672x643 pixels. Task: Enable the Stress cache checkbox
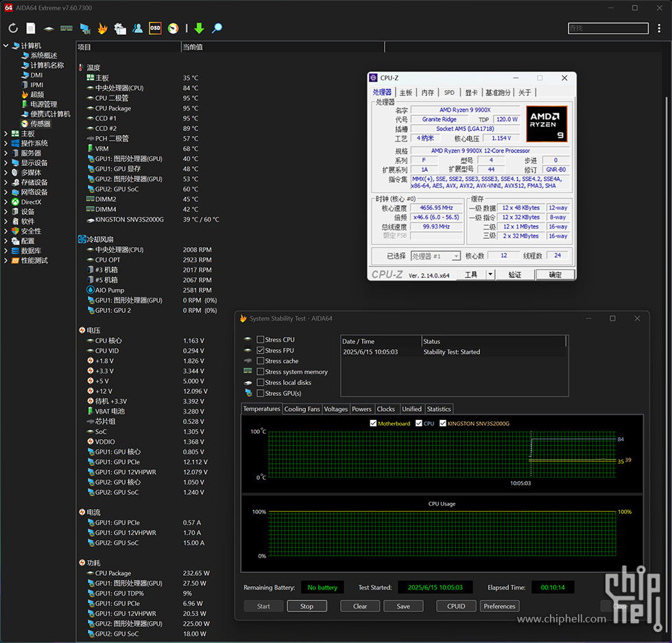pos(260,361)
